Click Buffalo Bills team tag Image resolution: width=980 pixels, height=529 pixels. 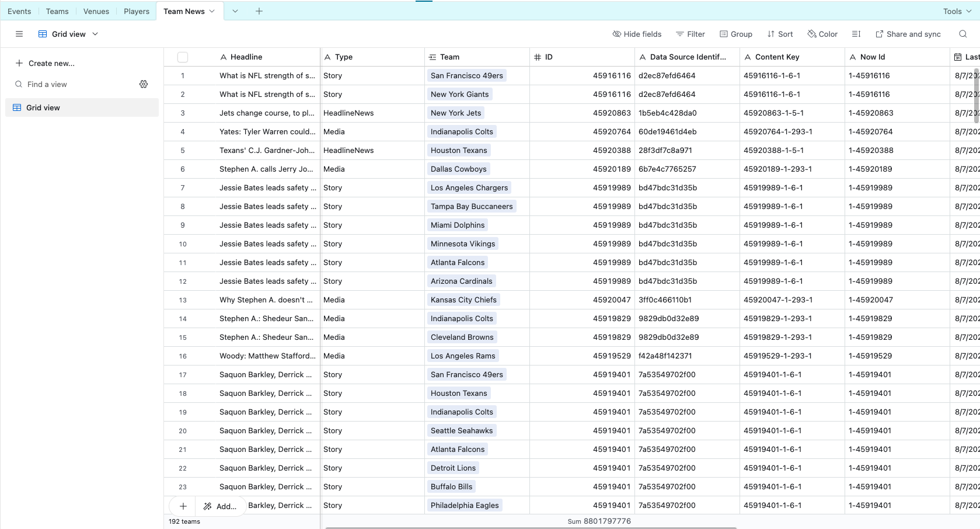[x=451, y=486]
